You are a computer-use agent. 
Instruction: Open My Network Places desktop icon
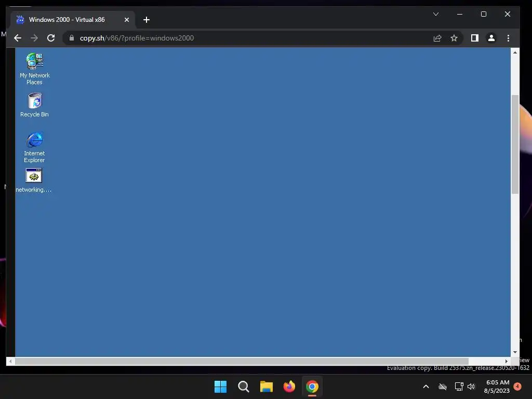35,69
